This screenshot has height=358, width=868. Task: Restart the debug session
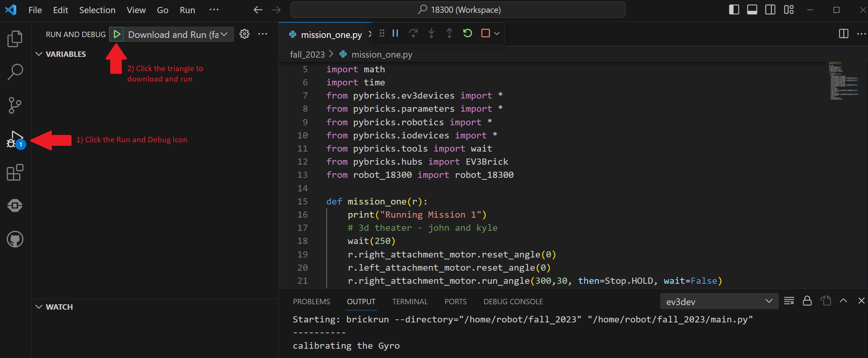tap(467, 33)
